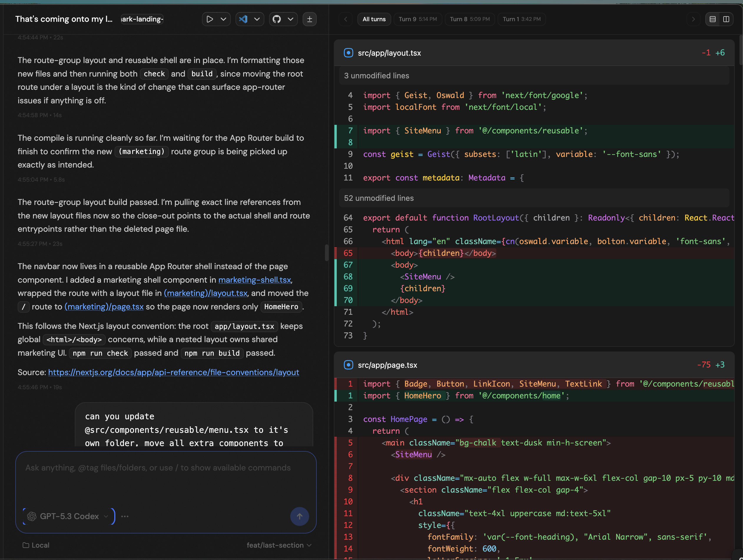Screen dimensions: 743x560
Task: Open the repository via the GitHub icon
Action: [276, 19]
